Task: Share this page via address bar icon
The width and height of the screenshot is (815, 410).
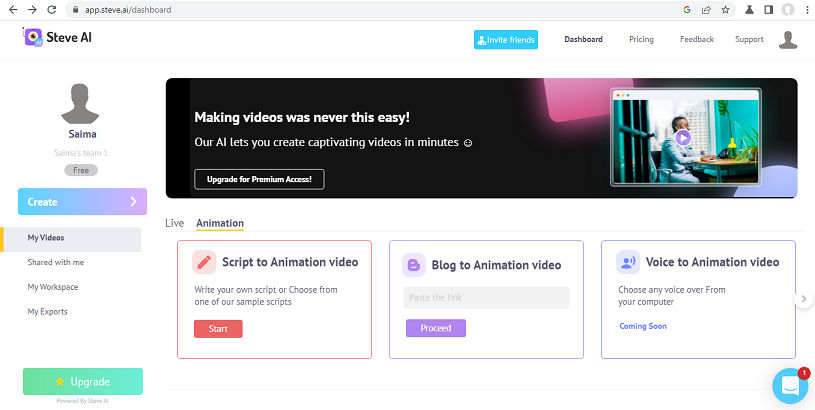Action: pos(706,9)
